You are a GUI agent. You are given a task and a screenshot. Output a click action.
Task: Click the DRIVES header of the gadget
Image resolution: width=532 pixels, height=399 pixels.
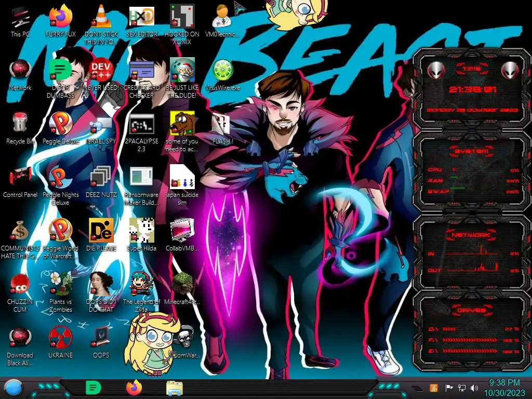click(x=471, y=310)
